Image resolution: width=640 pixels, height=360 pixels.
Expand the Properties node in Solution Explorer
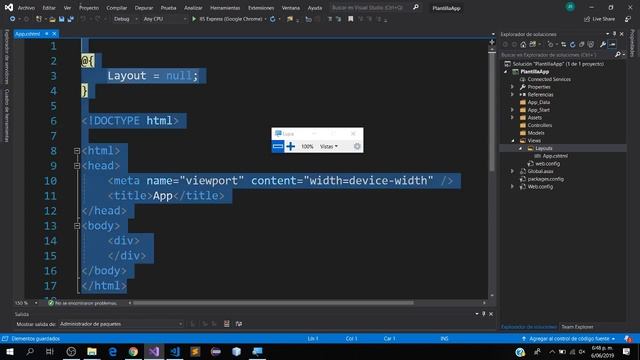513,87
